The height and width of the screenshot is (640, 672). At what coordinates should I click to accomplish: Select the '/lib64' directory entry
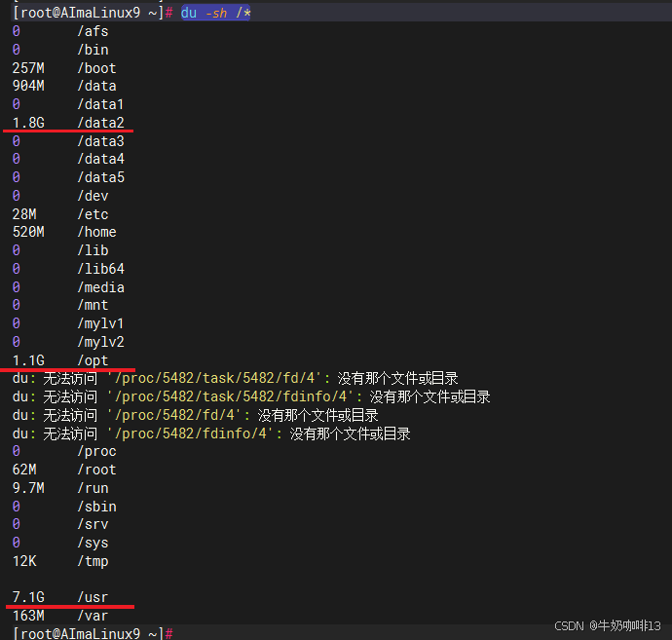tap(100, 269)
